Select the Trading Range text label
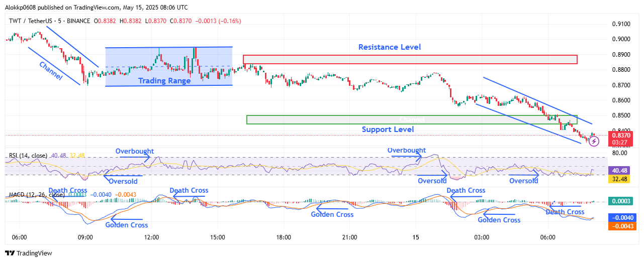Image resolution: width=644 pixels, height=262 pixels. pos(164,81)
